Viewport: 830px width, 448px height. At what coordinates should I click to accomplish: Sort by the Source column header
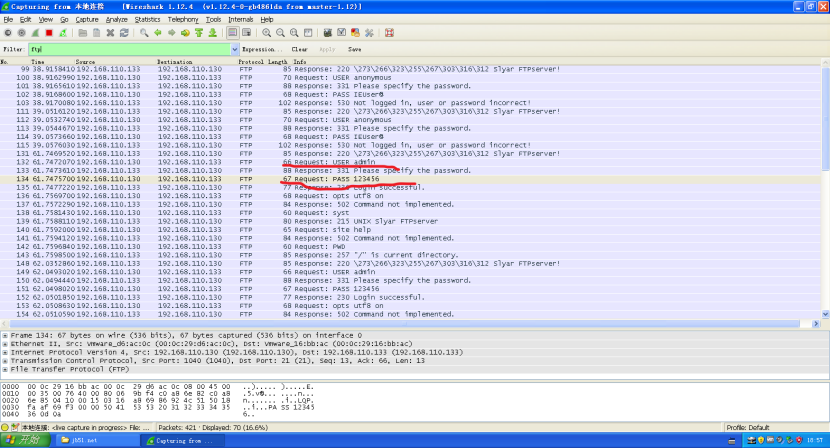coord(85,61)
